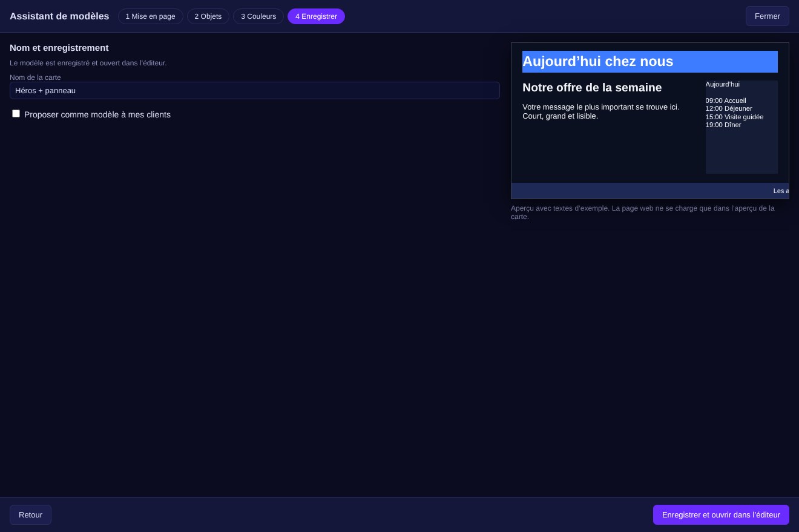Select the 4 Enregistrer step
This screenshot has height=532, width=799.
(316, 16)
